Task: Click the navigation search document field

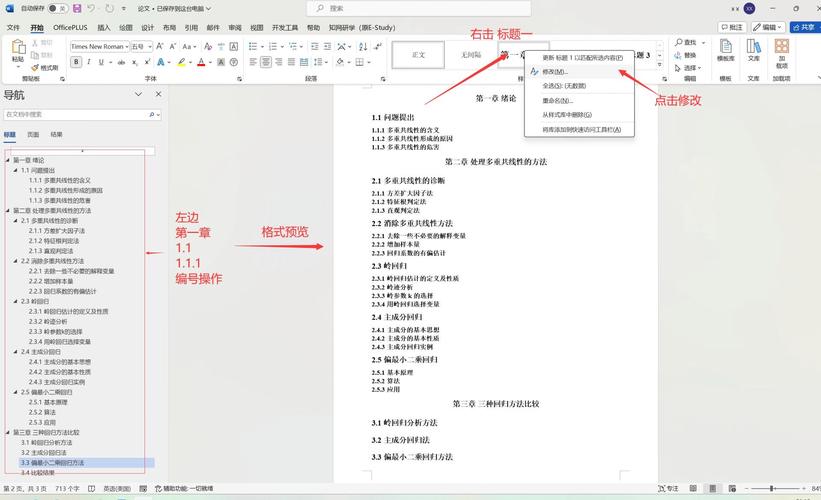Action: 82,114
